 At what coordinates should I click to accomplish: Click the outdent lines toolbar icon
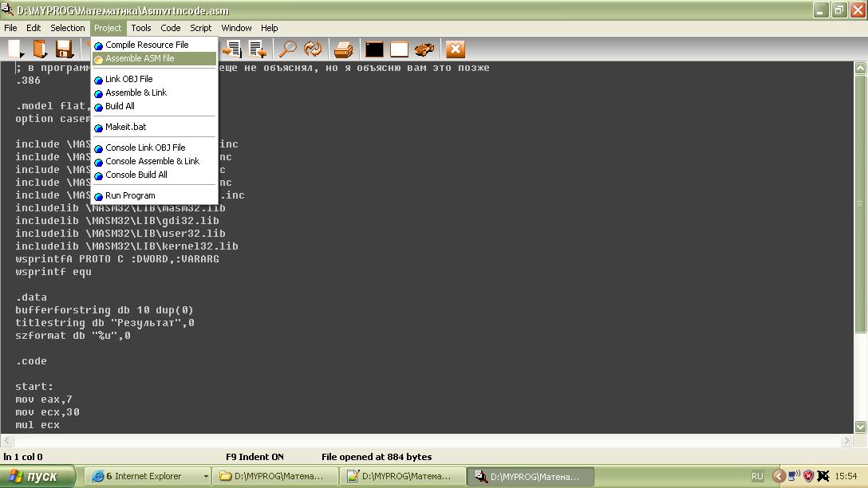(x=258, y=49)
